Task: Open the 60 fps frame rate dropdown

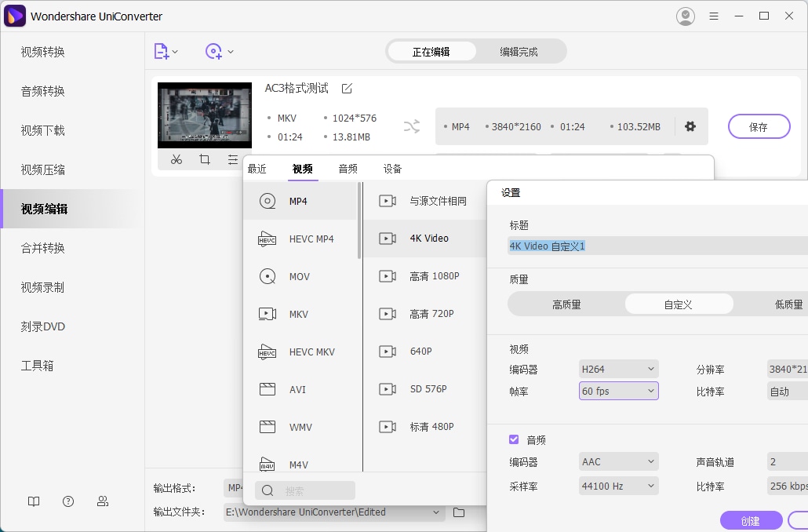Action: click(618, 391)
